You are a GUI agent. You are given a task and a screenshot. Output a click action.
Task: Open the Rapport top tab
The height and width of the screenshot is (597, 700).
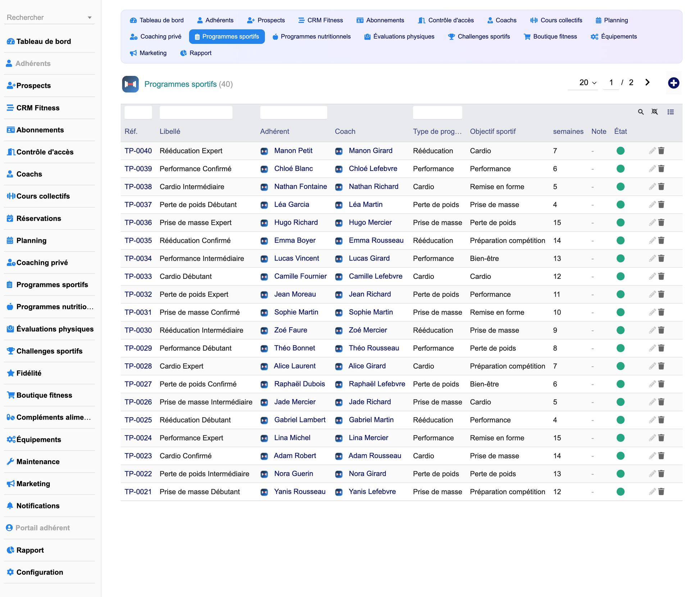pyautogui.click(x=196, y=53)
